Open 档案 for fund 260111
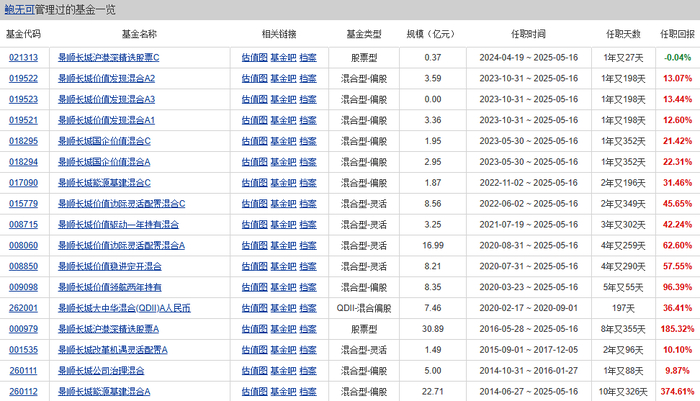Viewport: 700px width, 401px height. click(308, 371)
